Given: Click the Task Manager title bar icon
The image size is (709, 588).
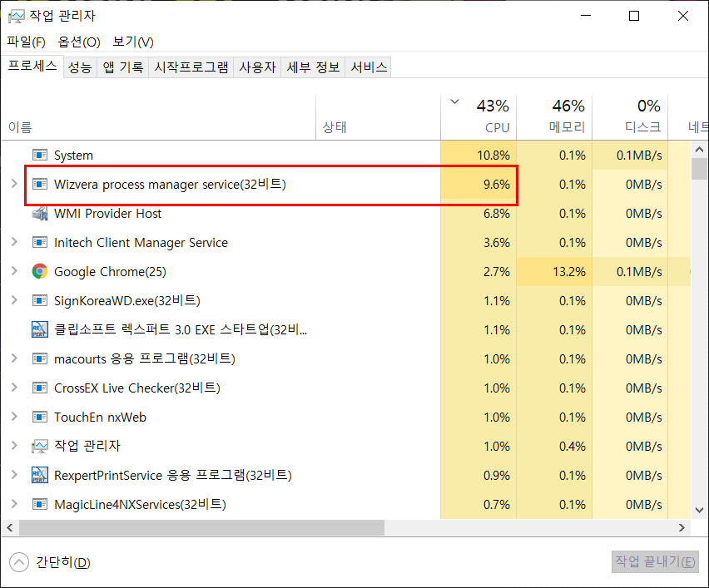Looking at the screenshot, I should 17,17.
